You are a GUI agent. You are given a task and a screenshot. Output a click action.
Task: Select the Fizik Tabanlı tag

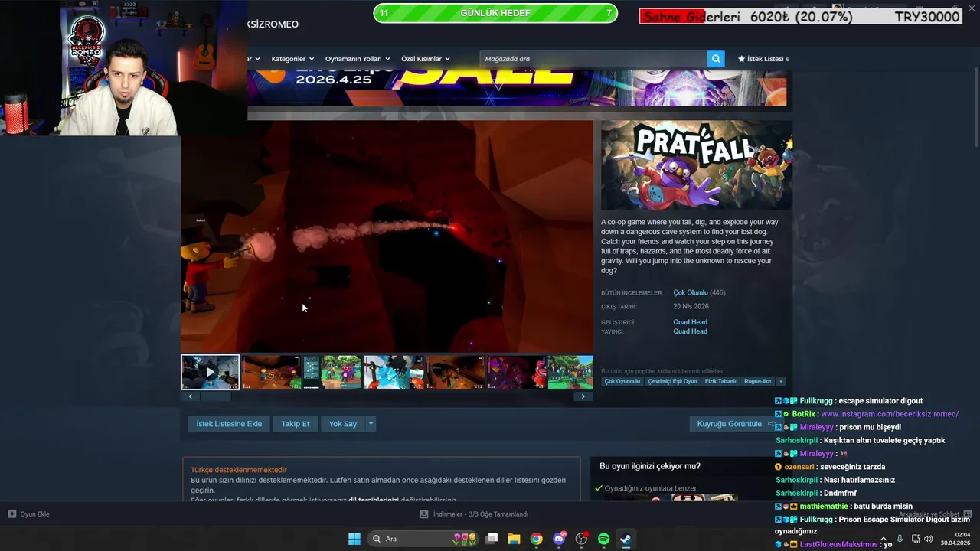click(720, 381)
